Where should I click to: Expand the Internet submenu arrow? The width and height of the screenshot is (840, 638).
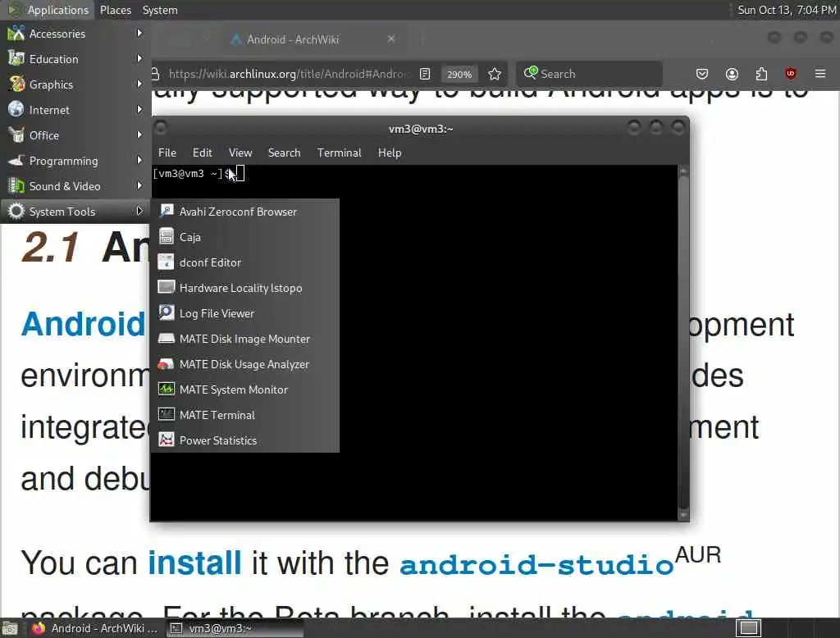(x=139, y=109)
